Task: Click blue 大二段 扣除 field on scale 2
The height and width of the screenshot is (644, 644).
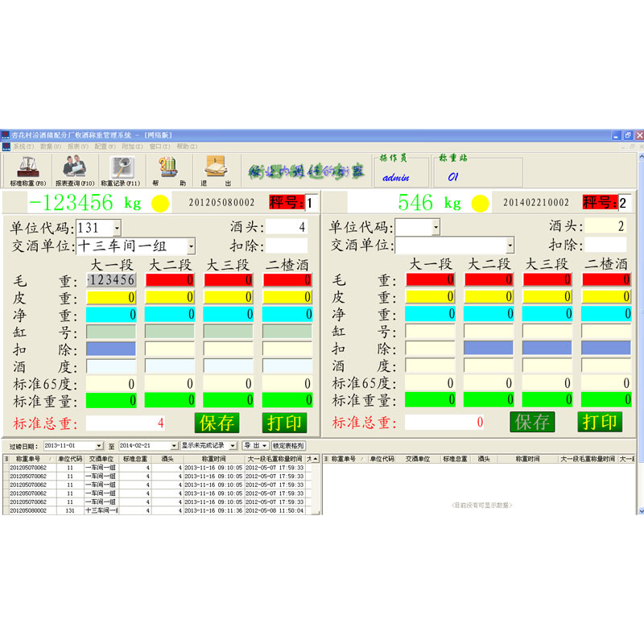Action: point(489,349)
